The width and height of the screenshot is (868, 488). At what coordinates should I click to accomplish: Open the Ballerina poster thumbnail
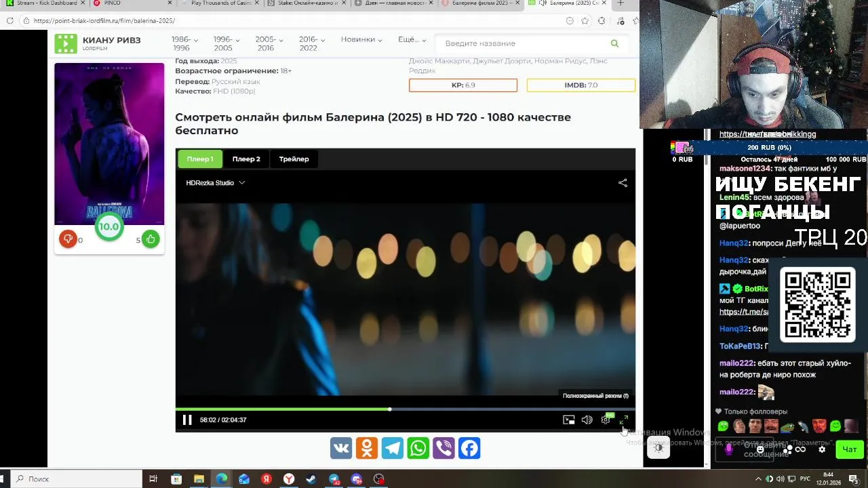tap(109, 144)
